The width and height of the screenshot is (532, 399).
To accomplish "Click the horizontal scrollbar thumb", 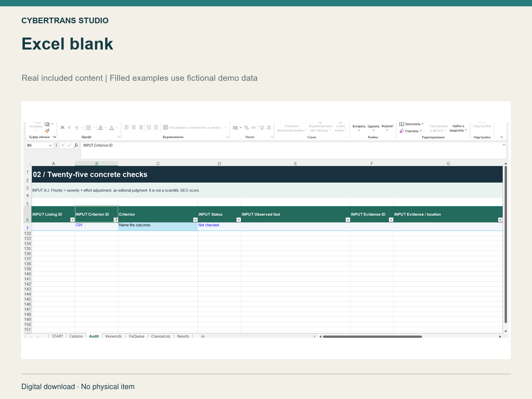I will [372, 336].
